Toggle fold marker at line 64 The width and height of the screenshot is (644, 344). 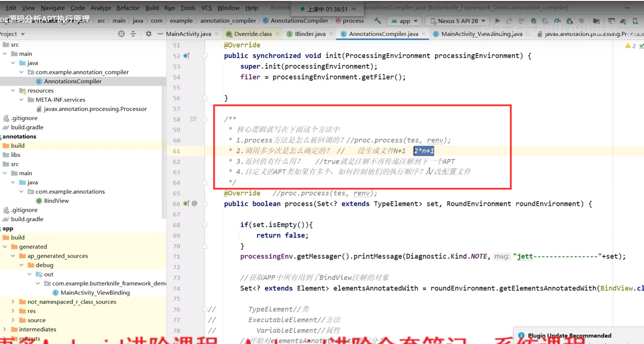(x=205, y=183)
